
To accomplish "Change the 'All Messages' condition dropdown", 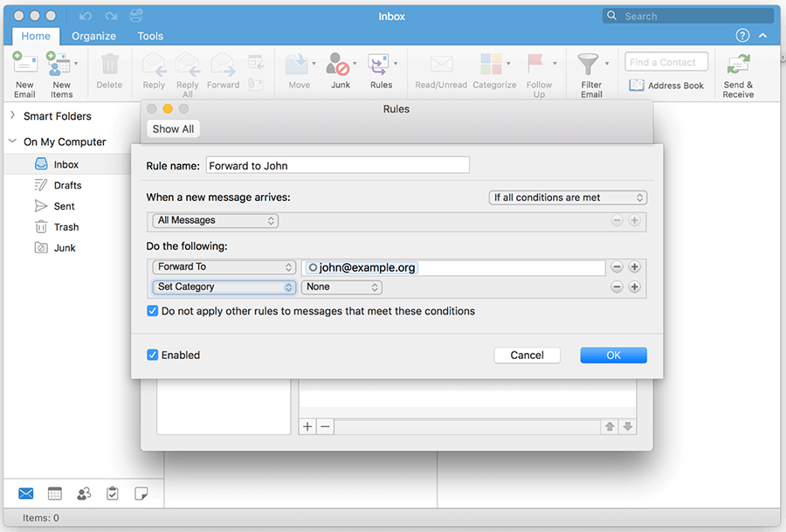I will click(x=215, y=220).
